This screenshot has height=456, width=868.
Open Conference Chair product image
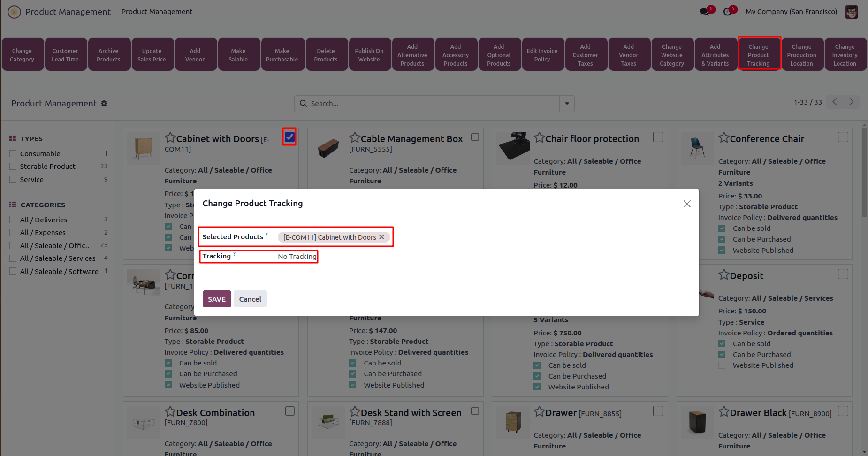(x=697, y=148)
